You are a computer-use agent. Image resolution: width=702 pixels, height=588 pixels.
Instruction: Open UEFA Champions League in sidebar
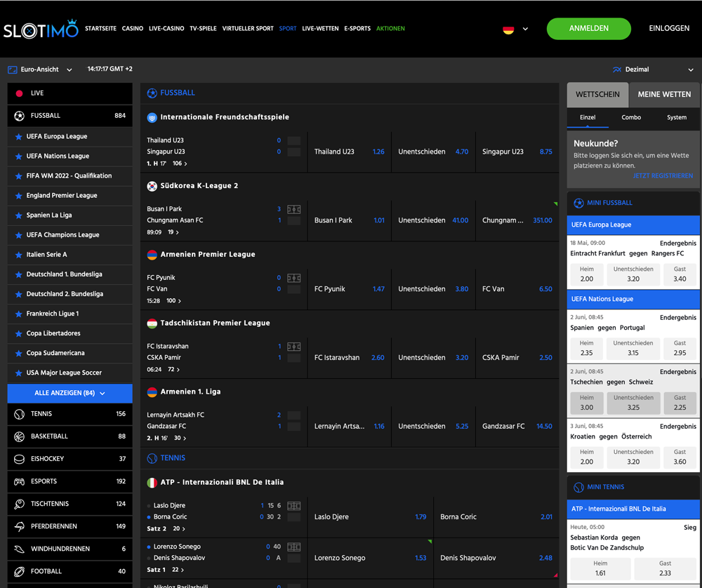(69, 235)
